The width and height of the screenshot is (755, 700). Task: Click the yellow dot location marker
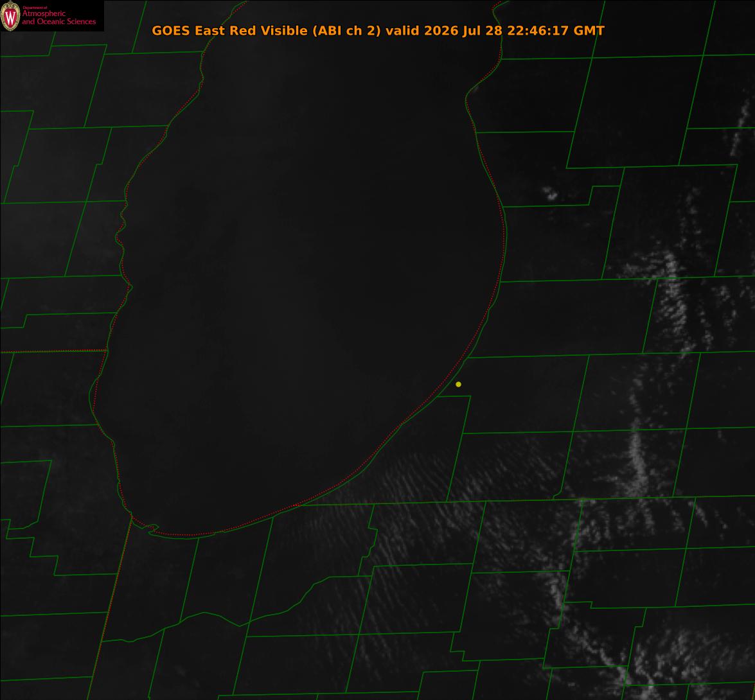pos(458,384)
